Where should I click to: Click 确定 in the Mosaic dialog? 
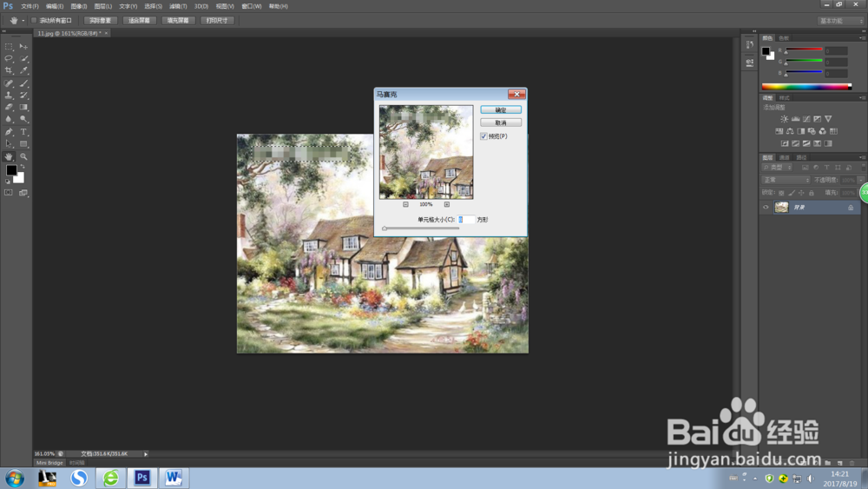click(501, 110)
